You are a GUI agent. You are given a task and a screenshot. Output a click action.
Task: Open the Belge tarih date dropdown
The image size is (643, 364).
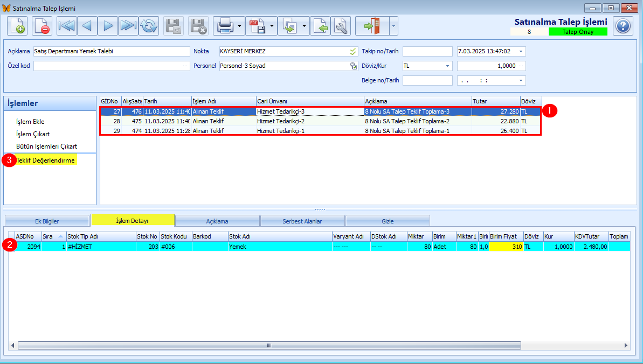(x=521, y=80)
